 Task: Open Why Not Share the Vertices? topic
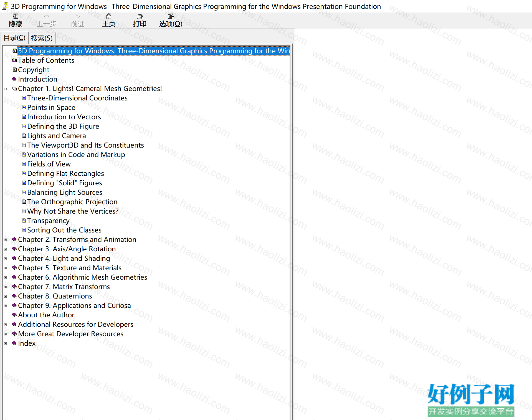tap(73, 211)
